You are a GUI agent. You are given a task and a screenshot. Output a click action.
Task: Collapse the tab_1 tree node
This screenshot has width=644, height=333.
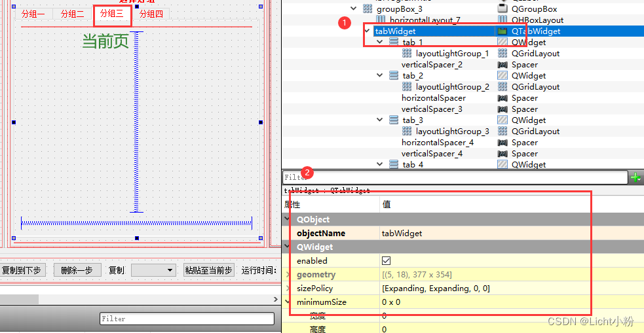pyautogui.click(x=381, y=42)
